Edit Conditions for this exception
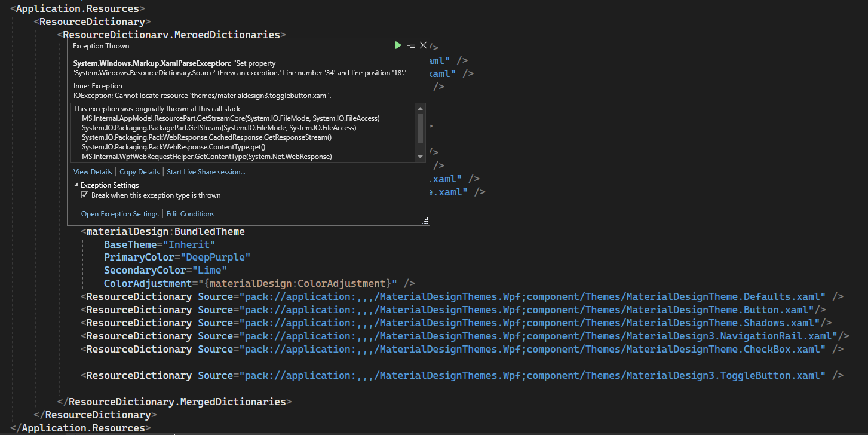The image size is (868, 435). [190, 213]
